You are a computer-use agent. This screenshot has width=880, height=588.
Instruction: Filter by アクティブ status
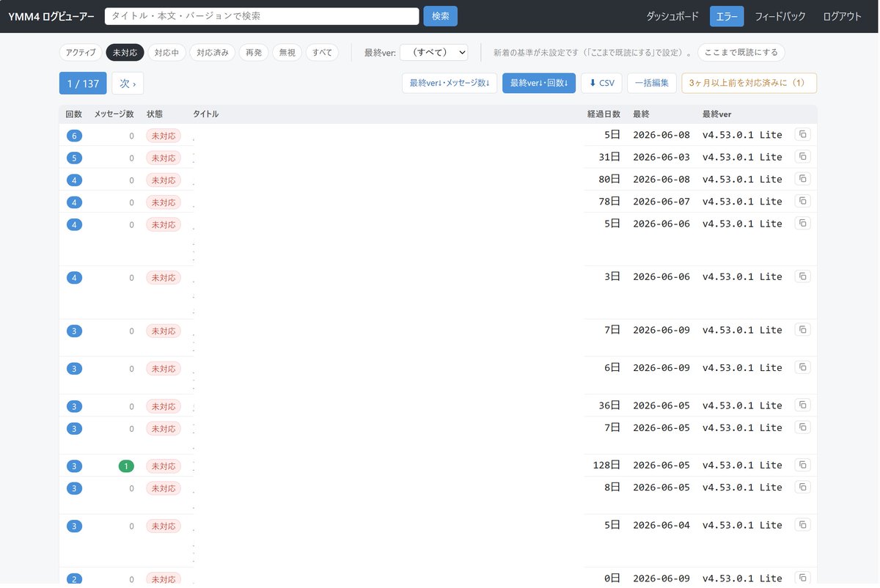pos(81,53)
